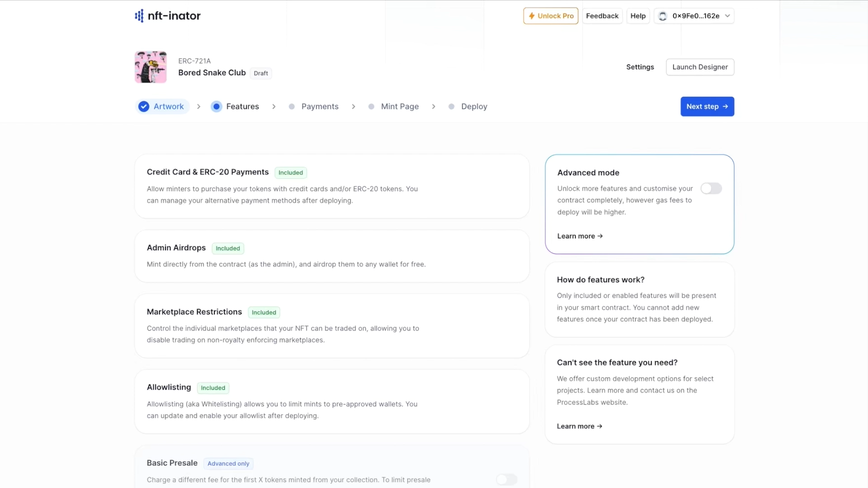Follow Learn more link under Advanced mode
Viewport: 868px width, 488px height.
click(x=580, y=236)
